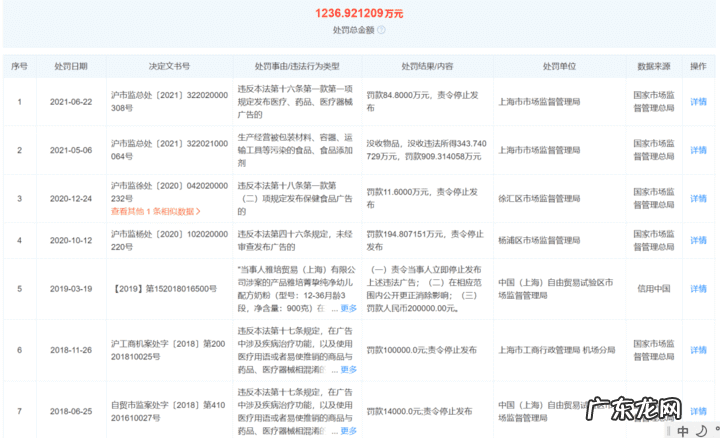Click document number 沪市监总处〔2021〕322020000308号

tap(169, 101)
